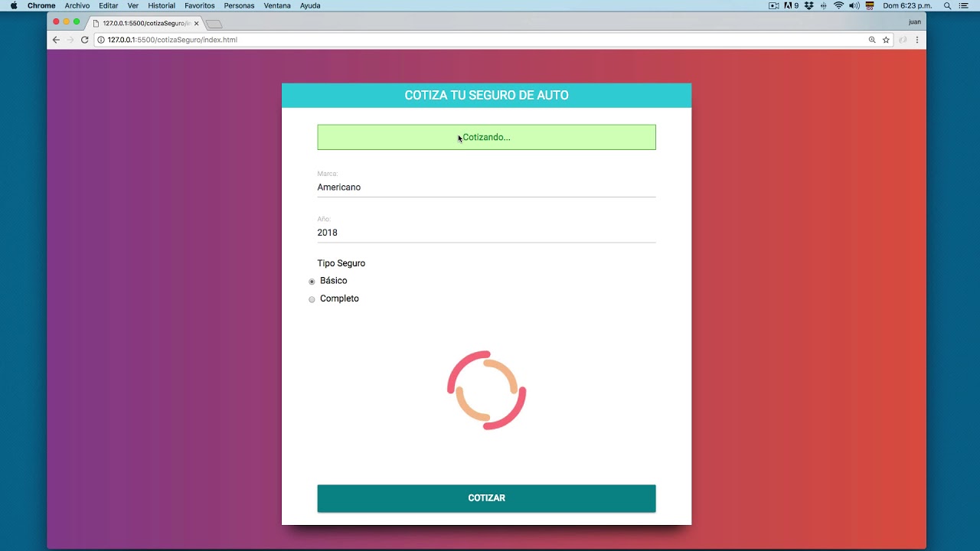
Task: Bookmark page with the star icon
Action: pyautogui.click(x=886, y=40)
